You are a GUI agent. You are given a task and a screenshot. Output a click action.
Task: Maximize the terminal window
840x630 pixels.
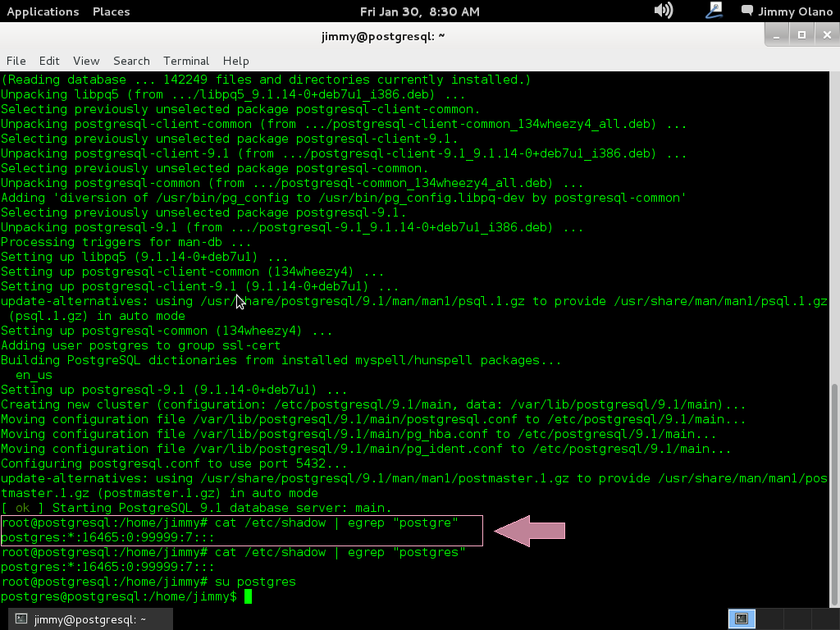click(x=801, y=34)
